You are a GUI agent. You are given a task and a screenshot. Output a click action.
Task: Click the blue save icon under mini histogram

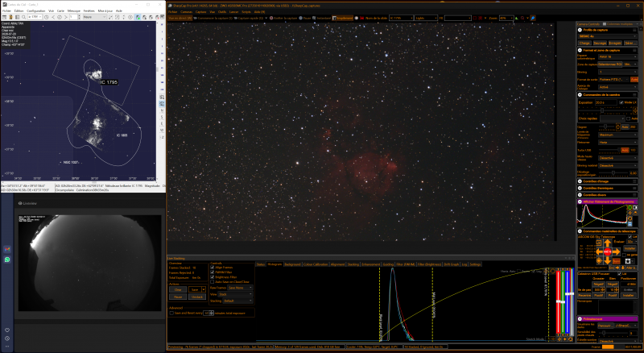point(630,224)
